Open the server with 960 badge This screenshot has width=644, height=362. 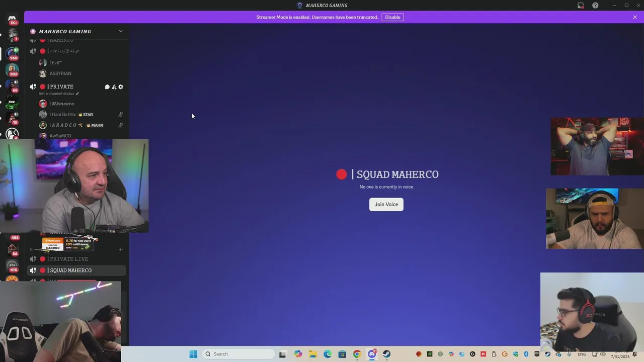pos(12,53)
